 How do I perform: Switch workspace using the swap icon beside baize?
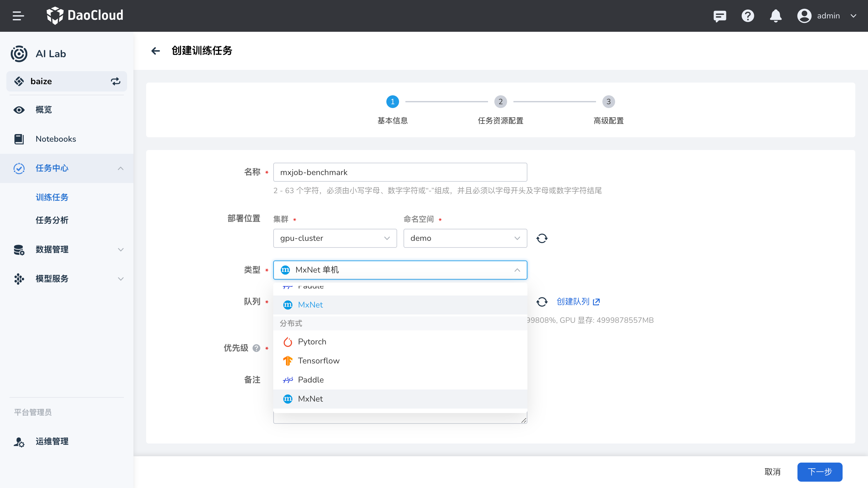(x=115, y=81)
